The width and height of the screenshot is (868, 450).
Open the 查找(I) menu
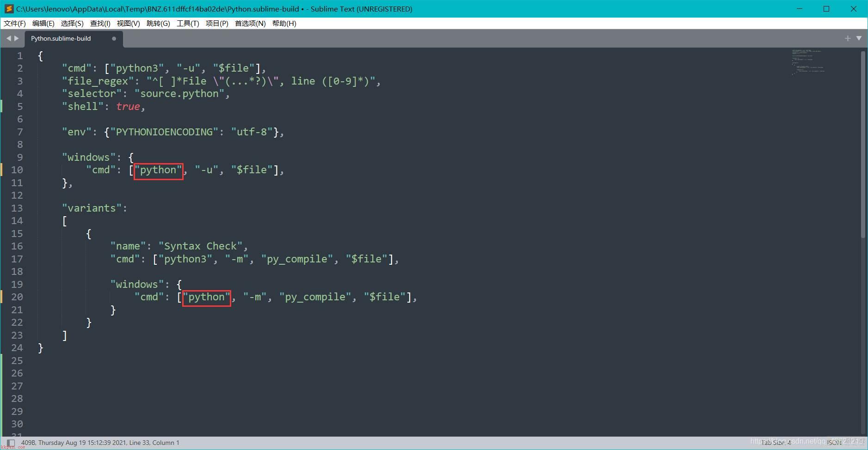pyautogui.click(x=100, y=23)
